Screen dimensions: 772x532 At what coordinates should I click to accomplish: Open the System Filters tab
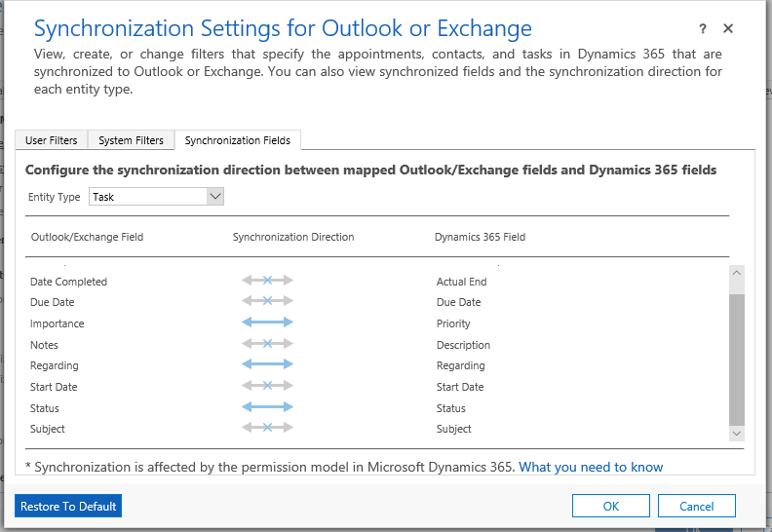pyautogui.click(x=131, y=140)
